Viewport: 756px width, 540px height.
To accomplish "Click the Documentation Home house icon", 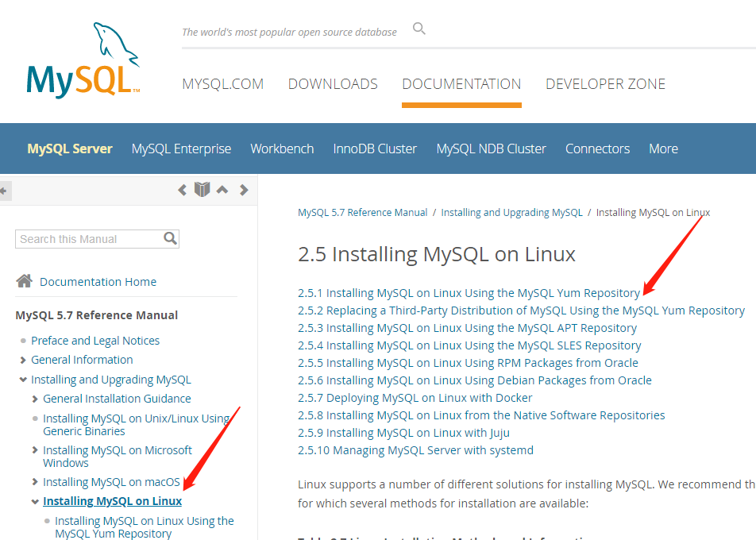I will click(x=24, y=280).
